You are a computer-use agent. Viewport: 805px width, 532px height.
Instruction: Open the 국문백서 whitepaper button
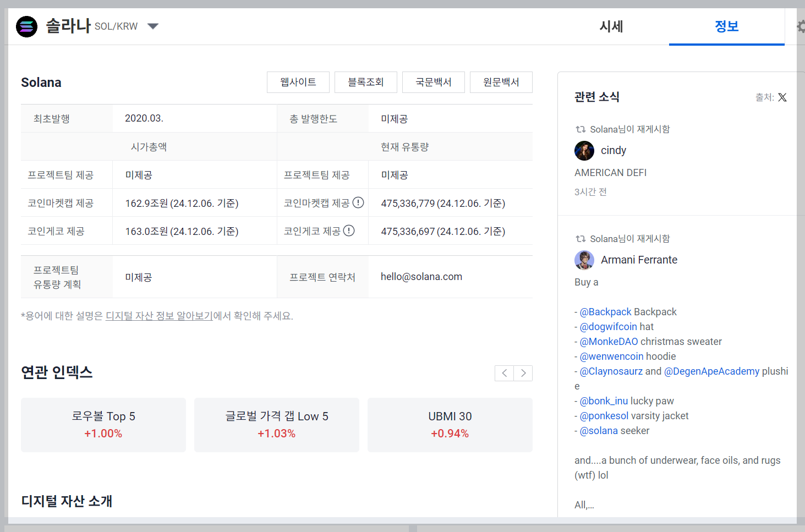click(434, 82)
